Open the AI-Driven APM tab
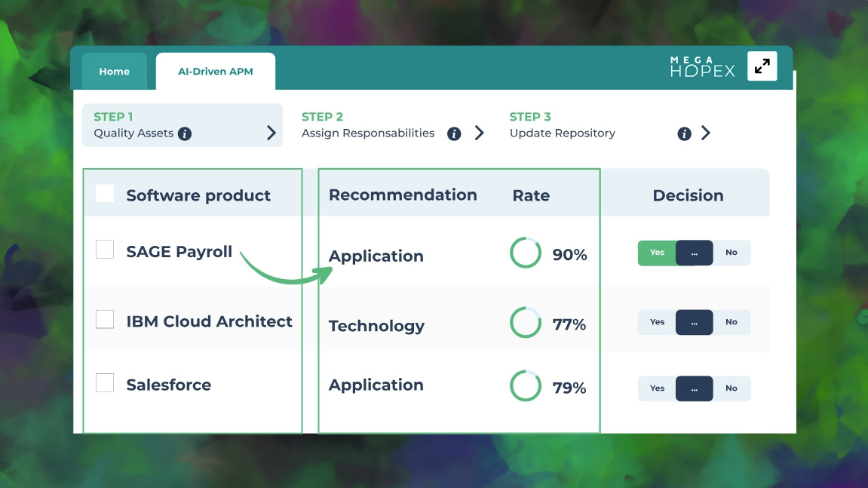Image resolution: width=868 pixels, height=488 pixels. (x=216, y=72)
